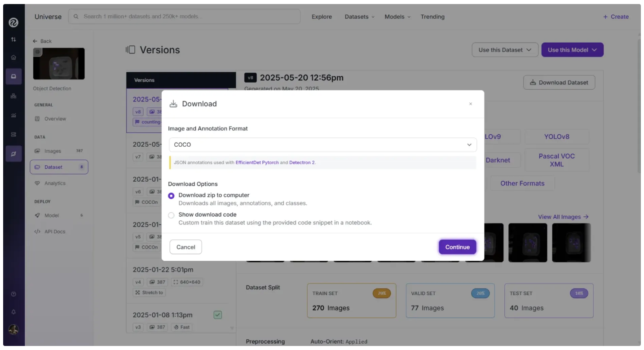
Task: Click the download tray icon in dialog header
Action: (173, 104)
